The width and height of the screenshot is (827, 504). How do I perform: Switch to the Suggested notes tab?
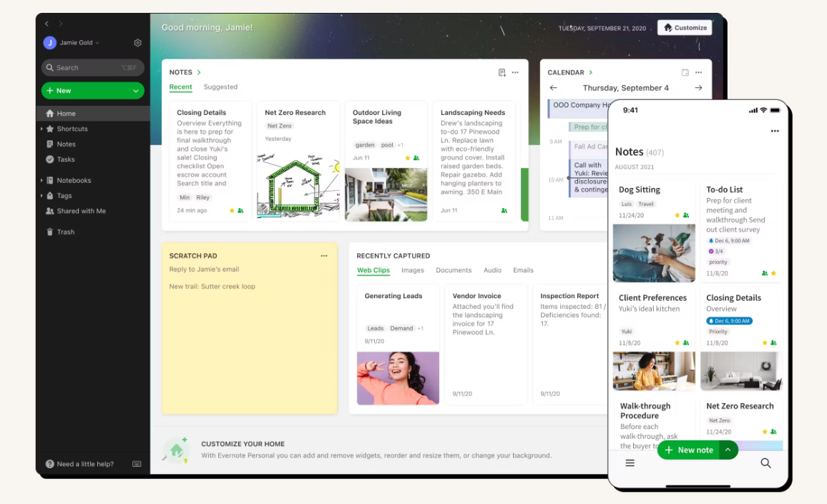click(220, 87)
